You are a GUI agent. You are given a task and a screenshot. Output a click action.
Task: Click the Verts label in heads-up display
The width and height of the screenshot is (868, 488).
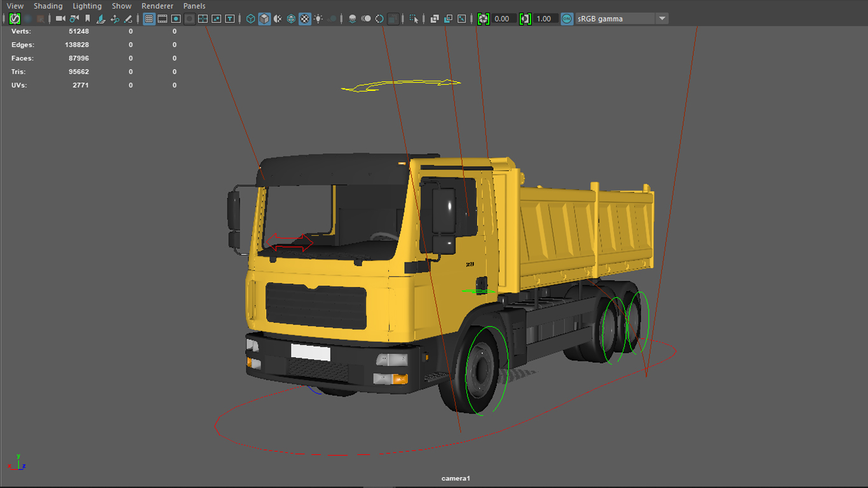(21, 31)
